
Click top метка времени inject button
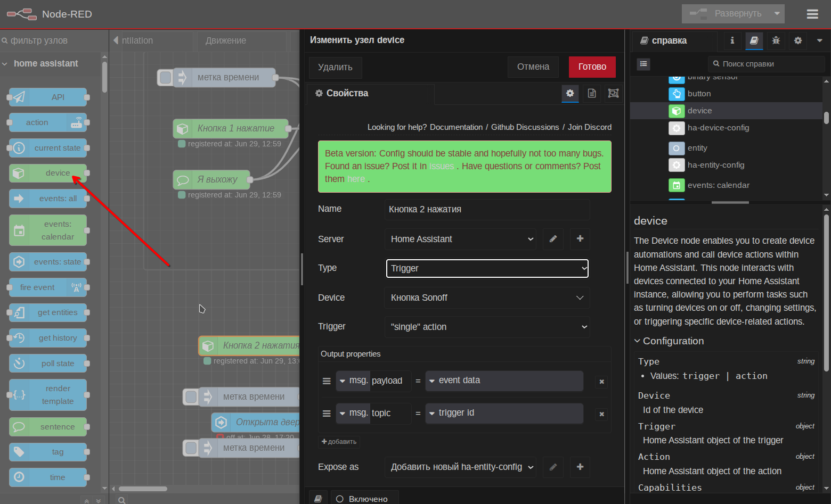click(166, 77)
